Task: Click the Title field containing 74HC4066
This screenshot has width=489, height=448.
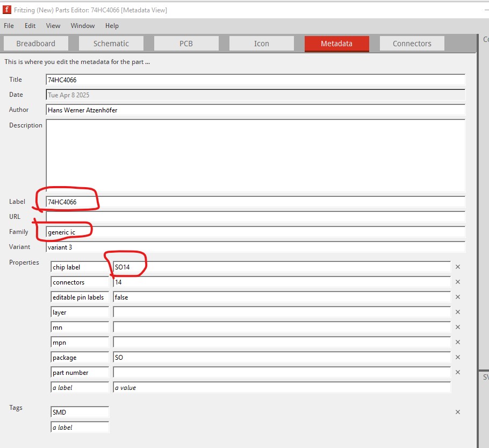Action: pyautogui.click(x=255, y=80)
